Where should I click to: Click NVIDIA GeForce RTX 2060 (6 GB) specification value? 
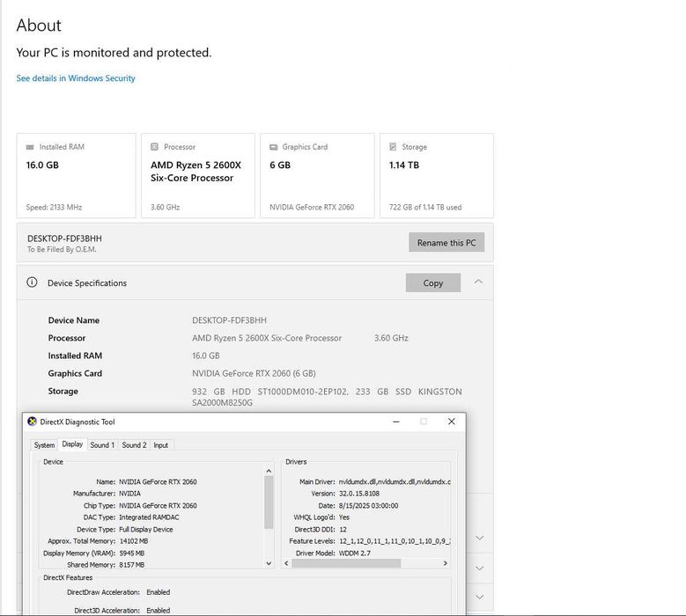click(254, 373)
